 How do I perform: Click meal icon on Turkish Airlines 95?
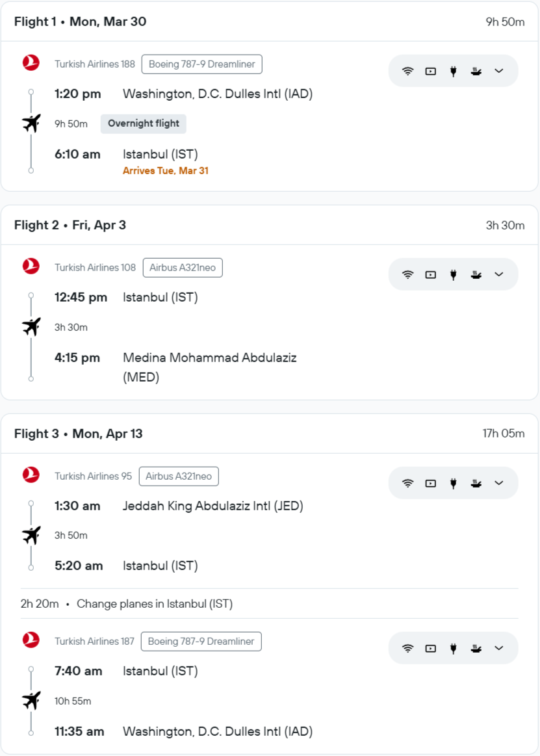[476, 483]
